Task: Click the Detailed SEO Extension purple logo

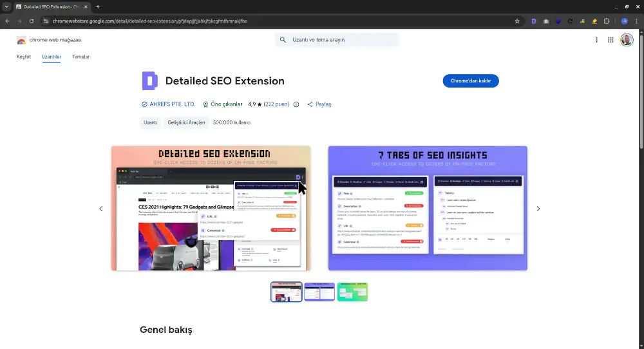Action: click(150, 81)
